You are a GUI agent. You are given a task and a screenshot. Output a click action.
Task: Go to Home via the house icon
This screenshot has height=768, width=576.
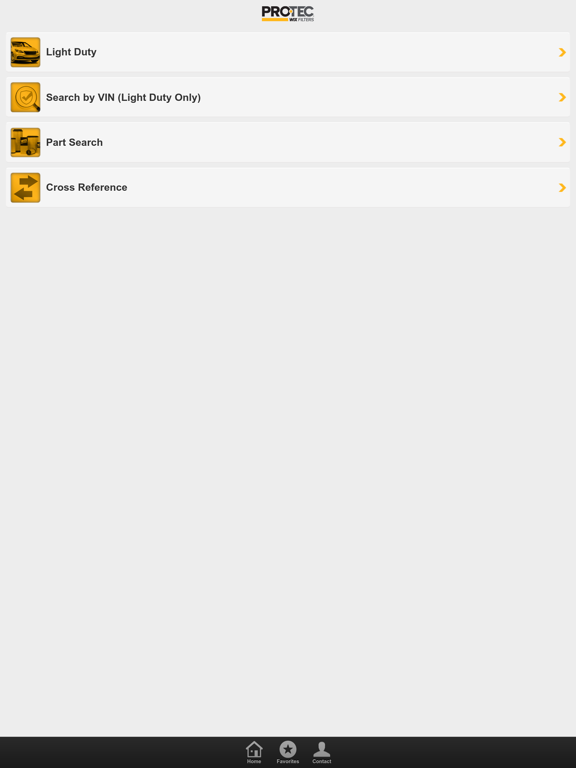point(254,749)
